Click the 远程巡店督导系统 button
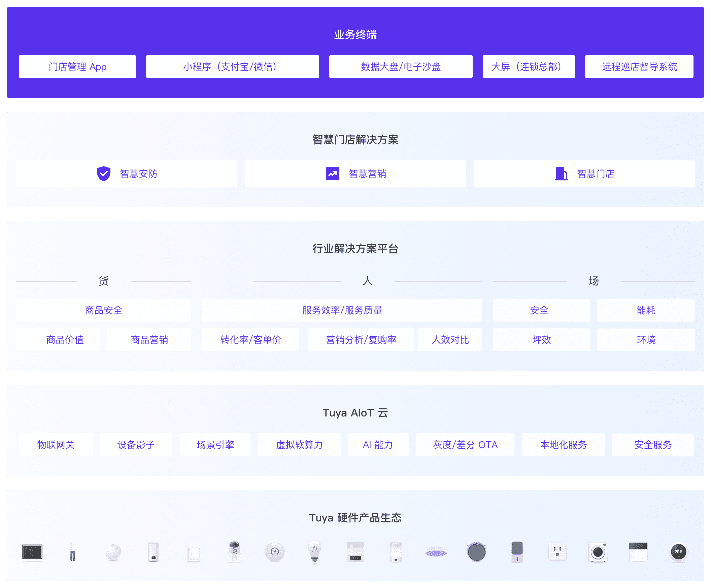The width and height of the screenshot is (711, 588). [639, 67]
